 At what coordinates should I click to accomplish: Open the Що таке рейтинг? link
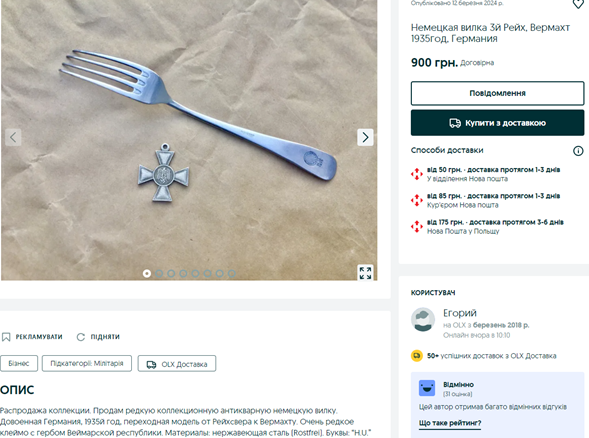click(450, 423)
